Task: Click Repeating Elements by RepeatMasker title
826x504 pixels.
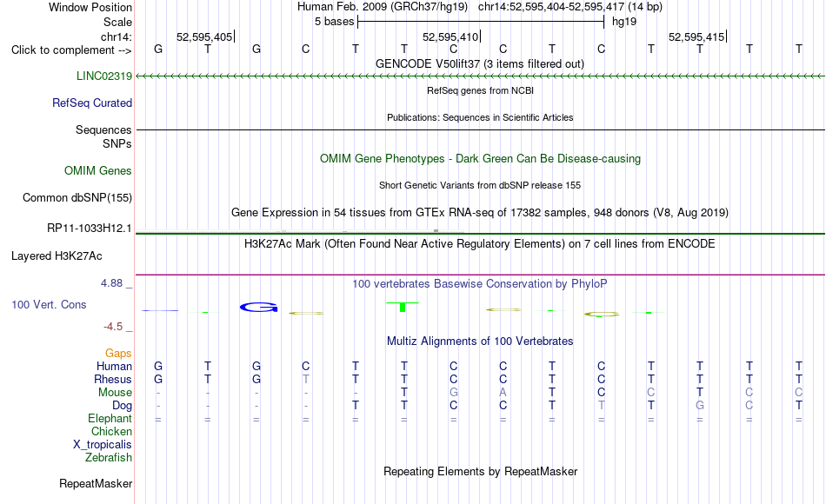Action: pos(480,471)
